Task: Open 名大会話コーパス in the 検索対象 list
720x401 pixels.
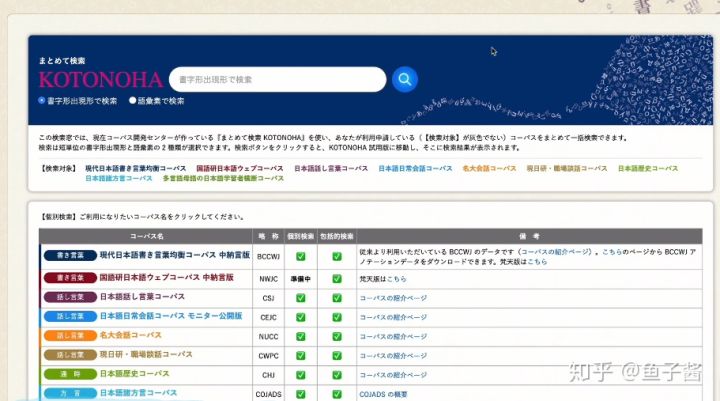Action: coord(489,169)
